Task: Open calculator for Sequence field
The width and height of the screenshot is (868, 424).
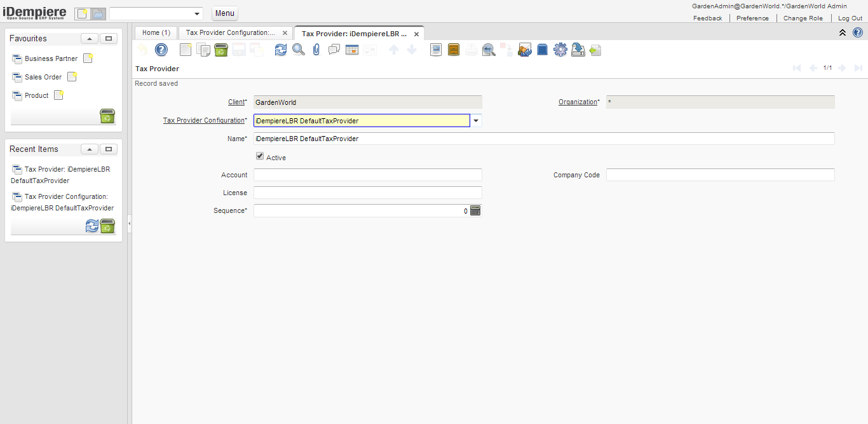Action: pyautogui.click(x=475, y=210)
